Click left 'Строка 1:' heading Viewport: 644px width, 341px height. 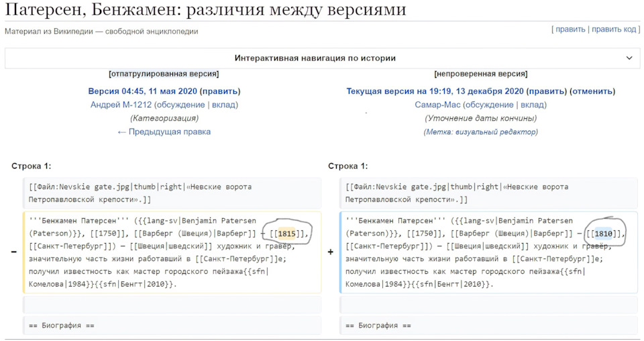click(x=32, y=166)
